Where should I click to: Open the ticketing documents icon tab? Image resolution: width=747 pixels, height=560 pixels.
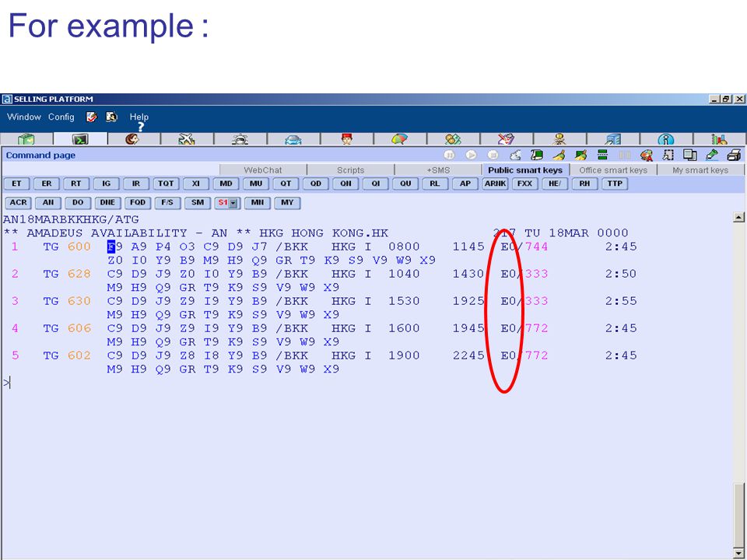coord(506,139)
